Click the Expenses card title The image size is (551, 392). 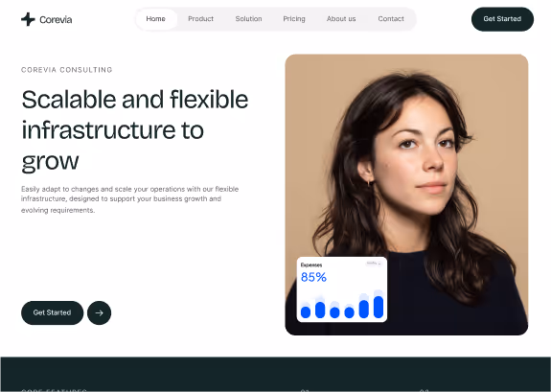click(311, 265)
